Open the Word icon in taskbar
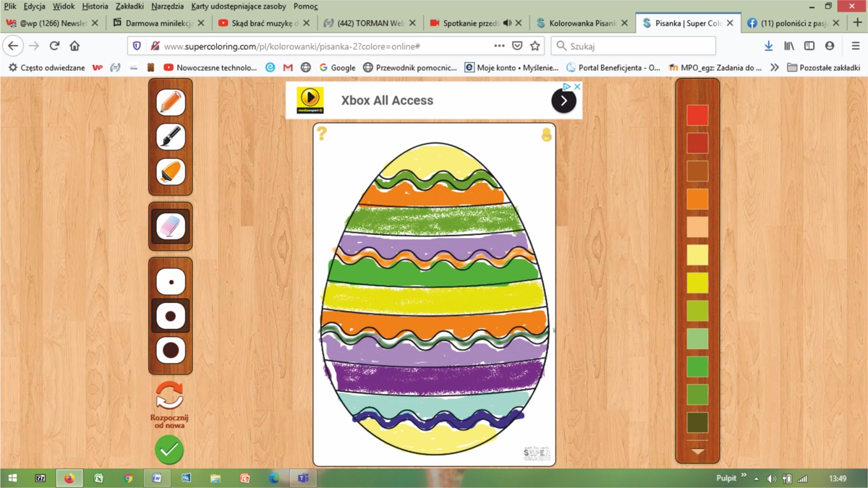This screenshot has height=488, width=868. 157,478
